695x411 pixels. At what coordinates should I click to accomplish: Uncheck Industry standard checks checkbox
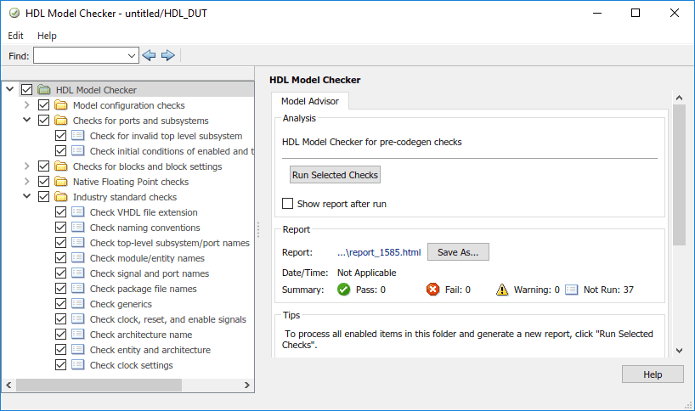[43, 197]
